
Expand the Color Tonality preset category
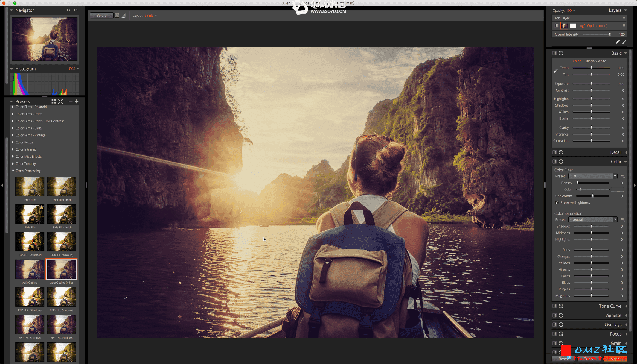click(x=13, y=164)
